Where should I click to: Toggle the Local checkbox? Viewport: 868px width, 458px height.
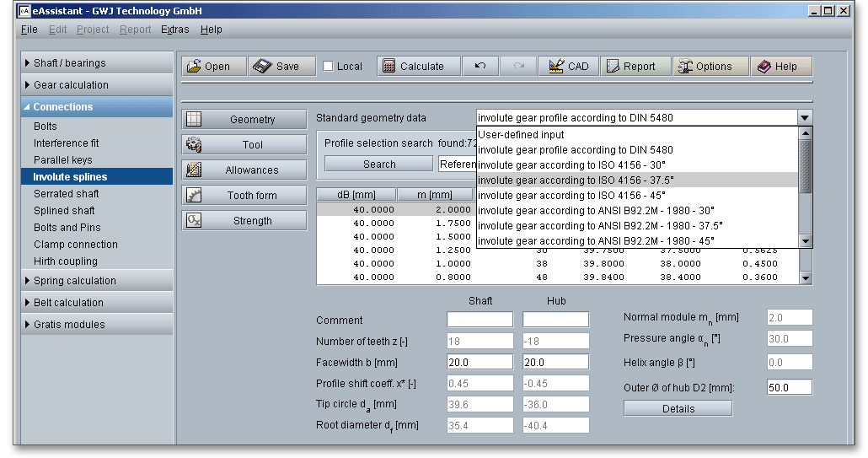pyautogui.click(x=329, y=67)
